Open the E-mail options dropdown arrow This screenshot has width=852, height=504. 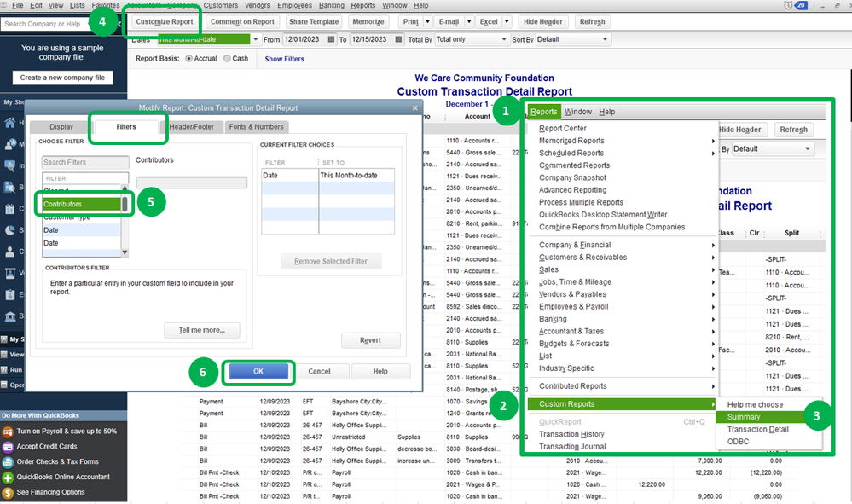click(469, 21)
